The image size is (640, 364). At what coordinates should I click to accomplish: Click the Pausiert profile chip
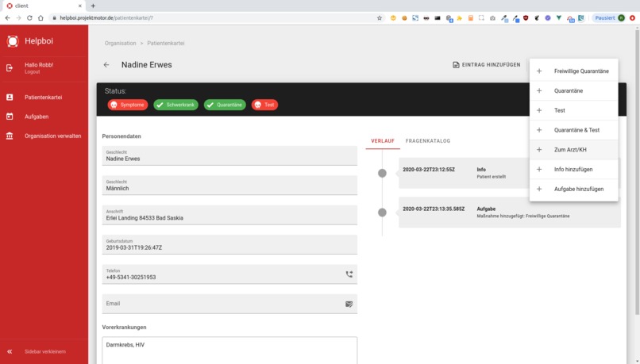click(609, 18)
